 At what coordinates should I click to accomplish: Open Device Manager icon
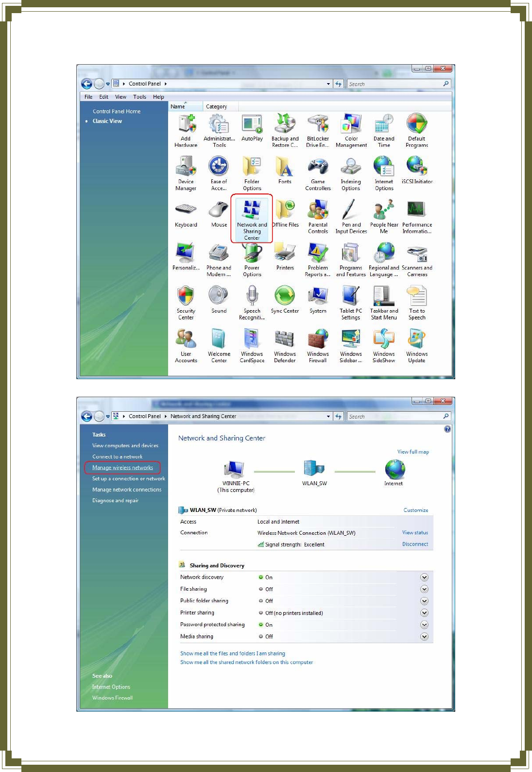pos(186,174)
